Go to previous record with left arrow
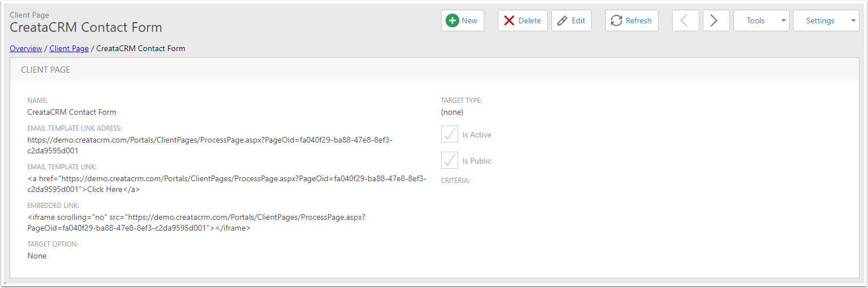The height and width of the screenshot is (288, 868). click(x=686, y=20)
